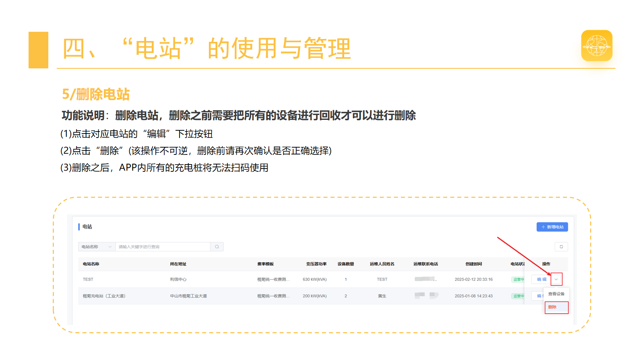644x362 pixels.
Task: Click the 运维联系电话 column header
Action: tap(425, 264)
